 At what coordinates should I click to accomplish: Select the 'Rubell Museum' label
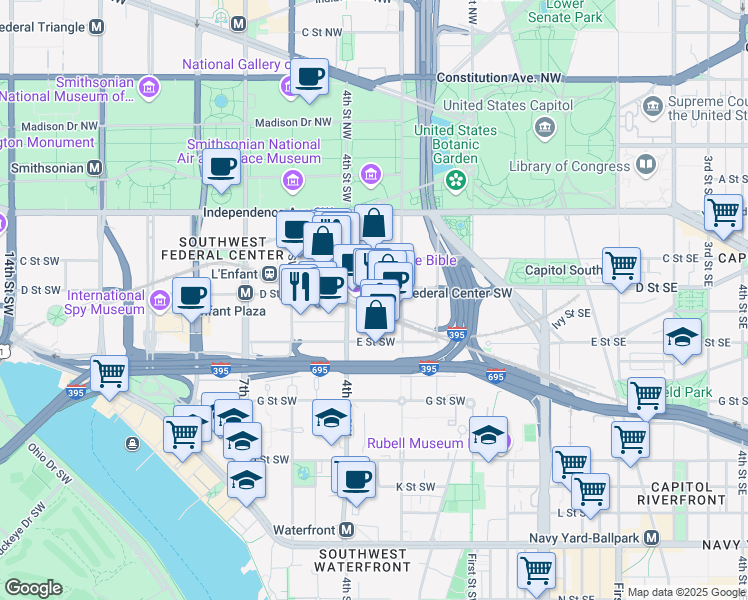click(415, 443)
